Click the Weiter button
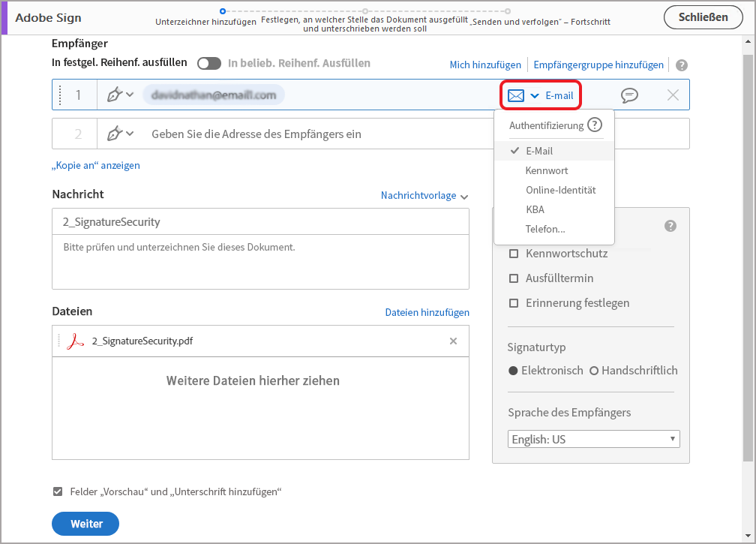Screen dimensions: 756x544 (85, 524)
